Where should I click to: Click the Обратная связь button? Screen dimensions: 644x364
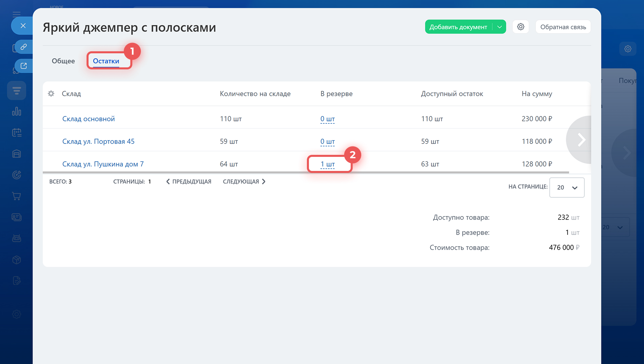563,27
